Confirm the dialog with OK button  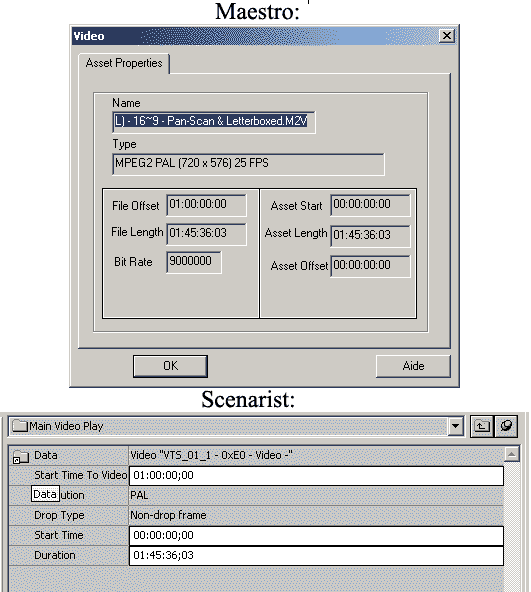(170, 366)
